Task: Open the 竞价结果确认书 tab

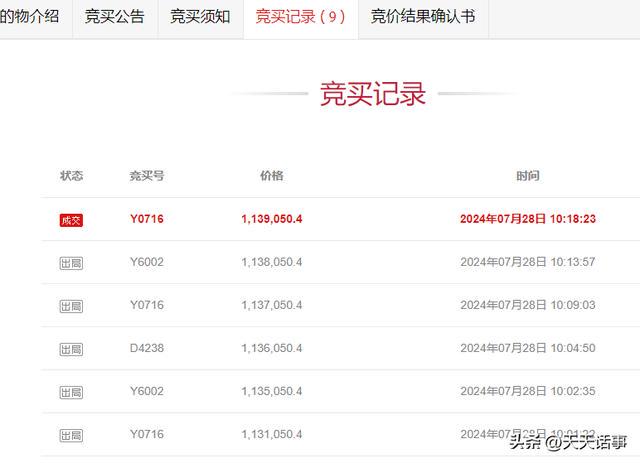Action: [x=423, y=17]
